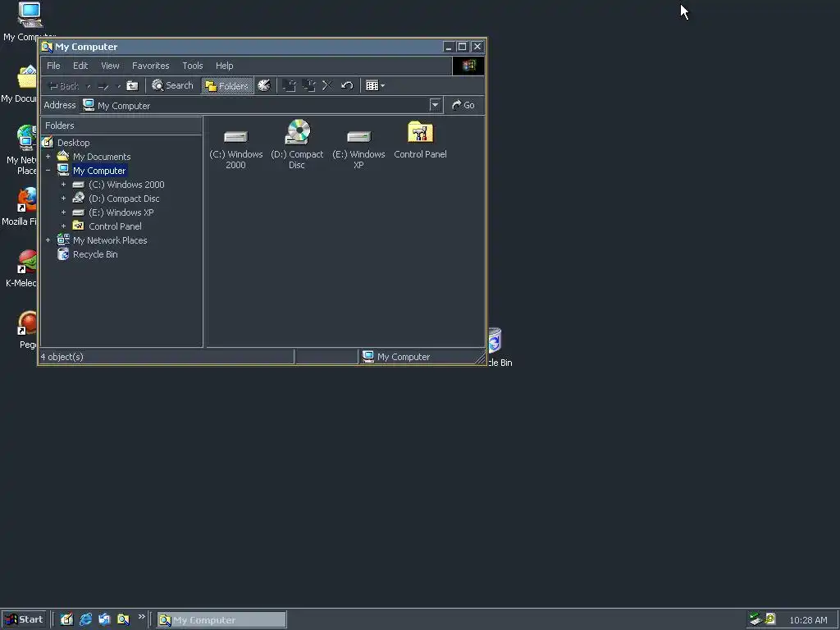Open the Forward history dropdown arrow
The image size is (840, 630).
[118, 86]
